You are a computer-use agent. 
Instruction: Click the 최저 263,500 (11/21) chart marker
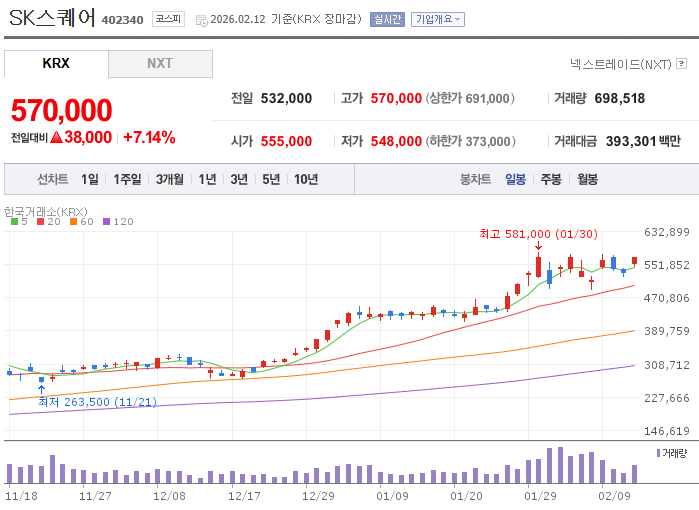pos(98,402)
